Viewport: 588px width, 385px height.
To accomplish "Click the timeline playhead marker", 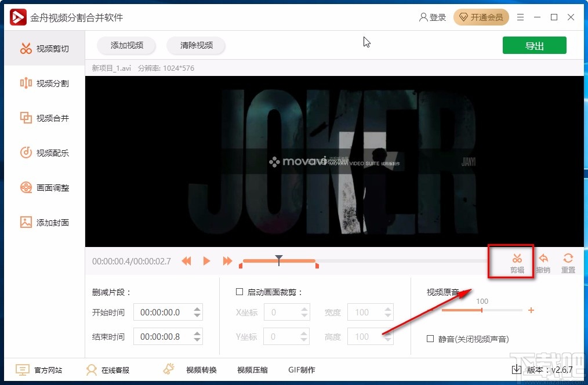I will (x=278, y=260).
